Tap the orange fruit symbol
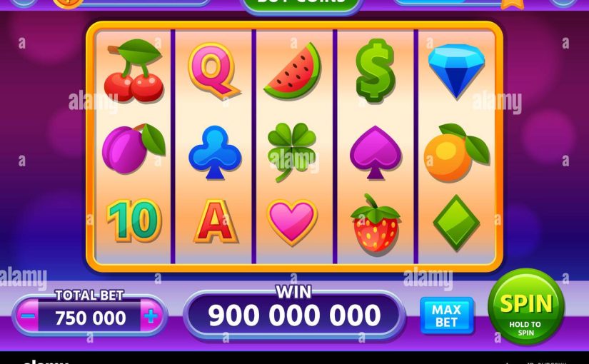Viewport: 589px width, 364px height. (x=456, y=153)
